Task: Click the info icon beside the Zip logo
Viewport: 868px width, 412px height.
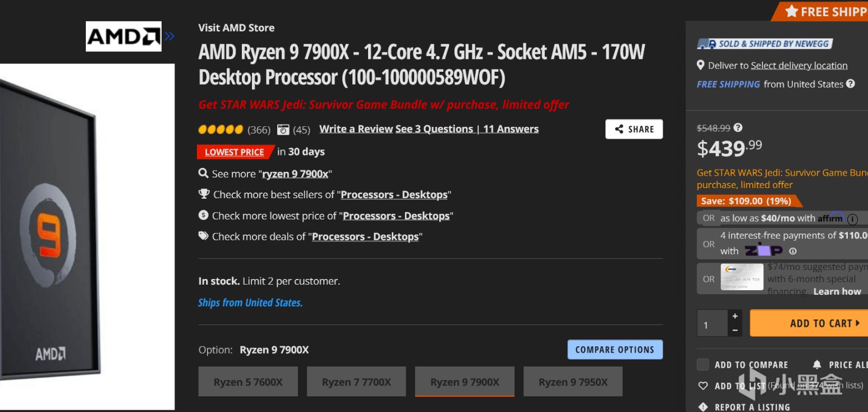Action: 793,251
